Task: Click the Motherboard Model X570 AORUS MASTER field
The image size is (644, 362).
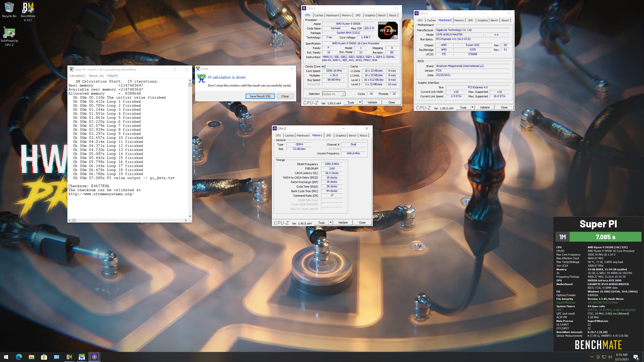Action: coord(459,35)
